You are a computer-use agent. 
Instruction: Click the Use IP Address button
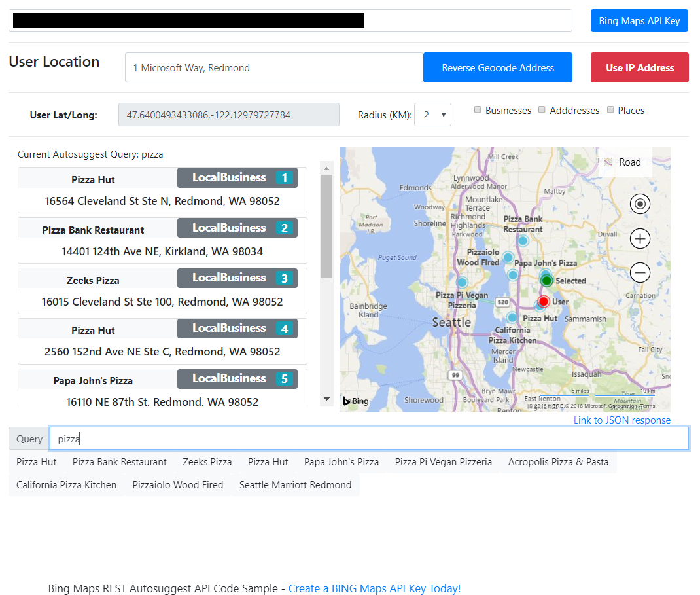point(639,68)
